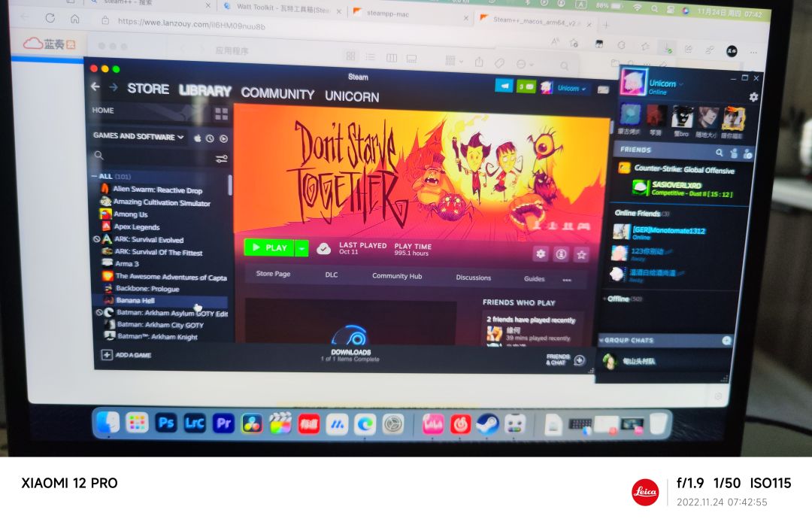Viewport: 812px width, 528px height.
Task: Open the dropdown arrow beside PLAY
Action: [301, 249]
